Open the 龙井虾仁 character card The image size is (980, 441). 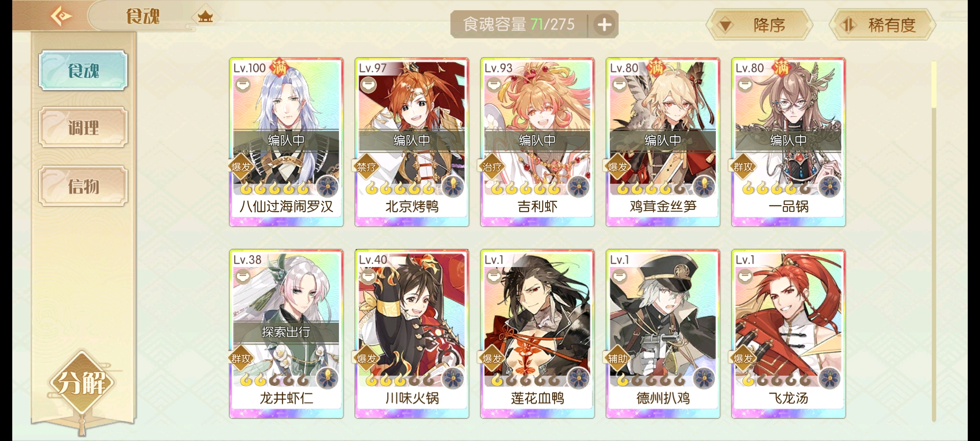286,334
